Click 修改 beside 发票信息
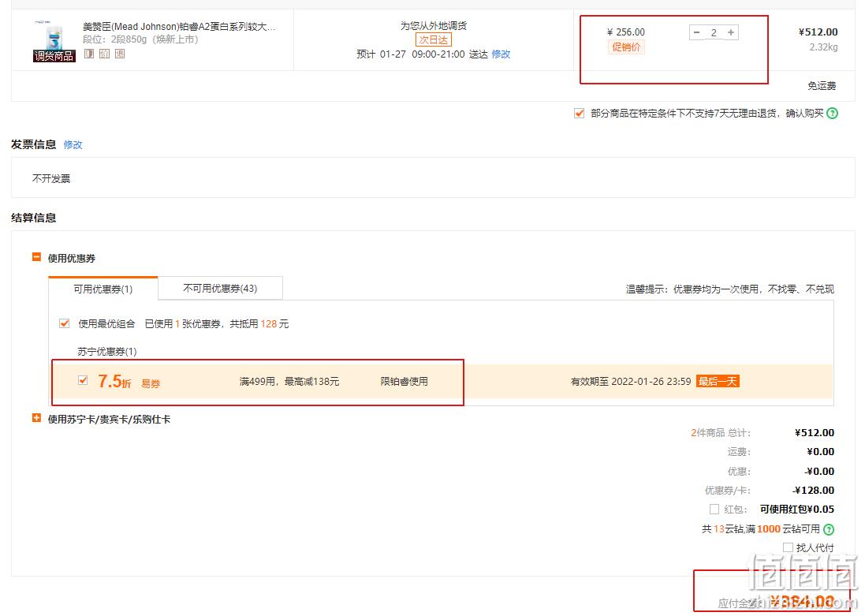The image size is (865, 616). 73,144
